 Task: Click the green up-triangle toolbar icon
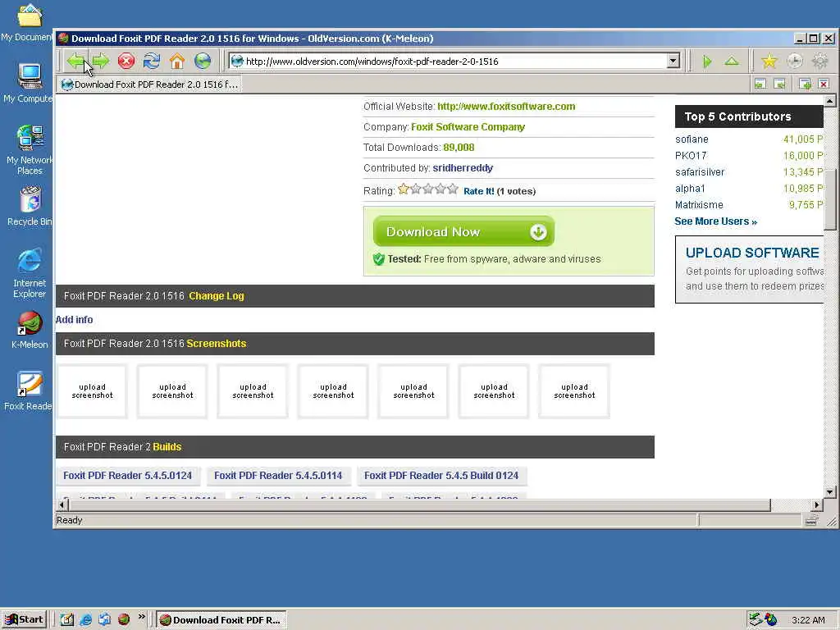[732, 61]
